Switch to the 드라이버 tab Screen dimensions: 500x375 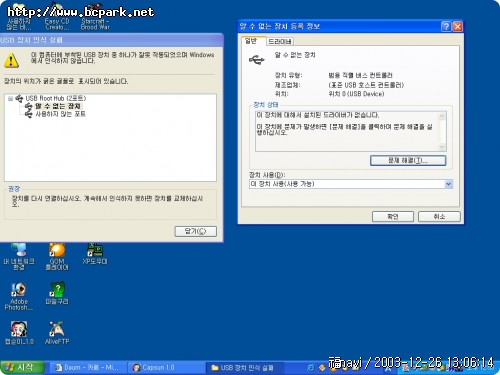pos(280,42)
